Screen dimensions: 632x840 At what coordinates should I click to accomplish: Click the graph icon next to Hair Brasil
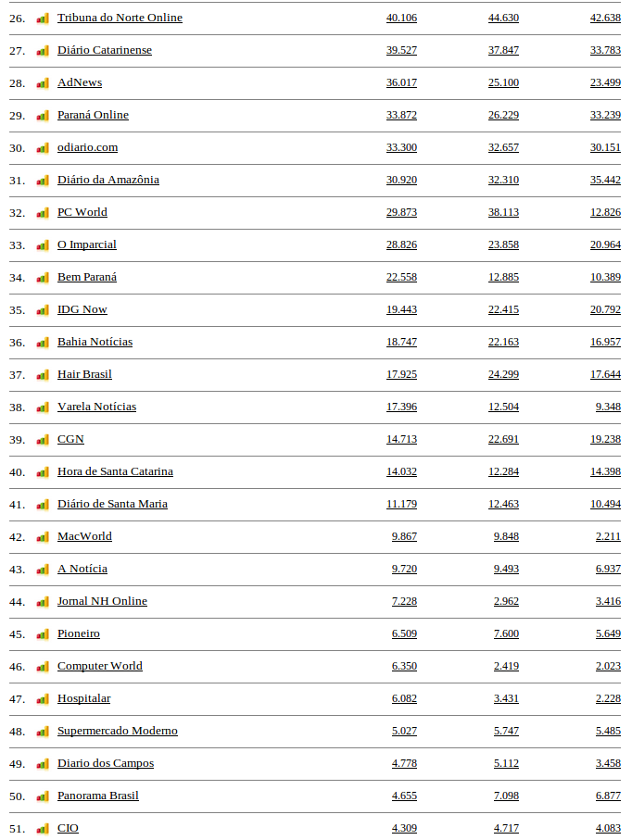43,375
